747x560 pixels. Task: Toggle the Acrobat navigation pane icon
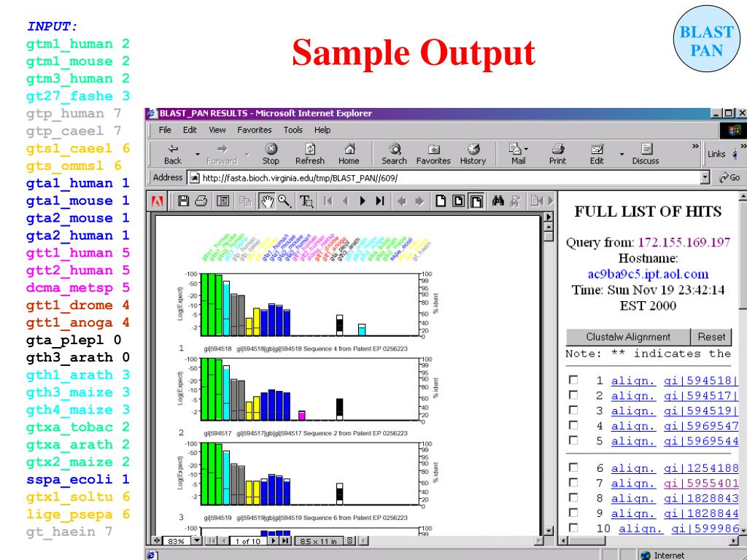coord(223,201)
